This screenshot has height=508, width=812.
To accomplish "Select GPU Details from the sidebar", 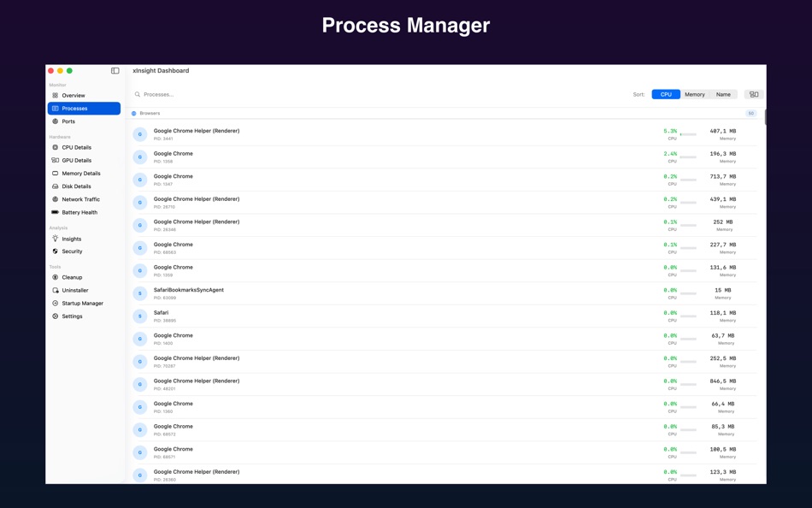I will (75, 160).
